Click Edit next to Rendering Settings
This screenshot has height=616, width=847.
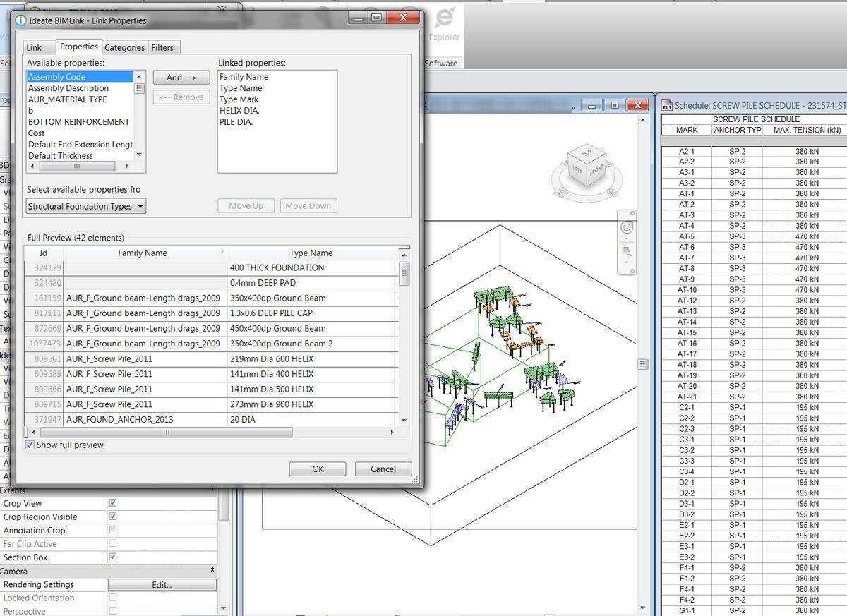[x=162, y=584]
